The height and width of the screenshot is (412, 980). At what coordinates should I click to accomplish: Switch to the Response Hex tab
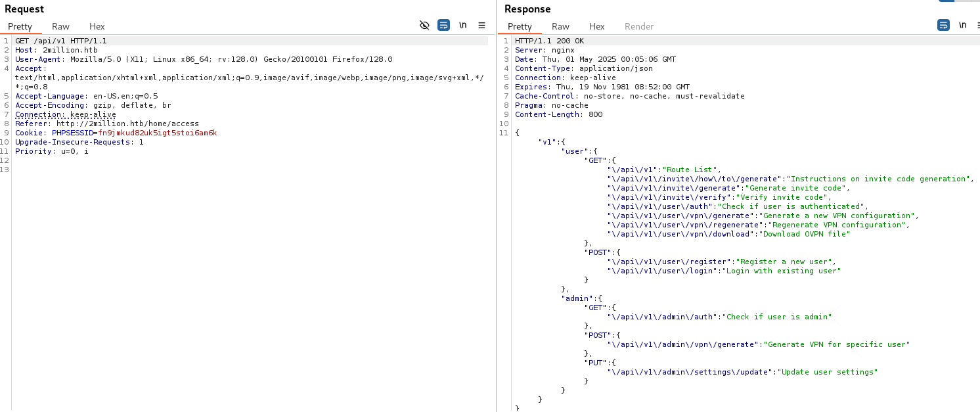(x=596, y=26)
